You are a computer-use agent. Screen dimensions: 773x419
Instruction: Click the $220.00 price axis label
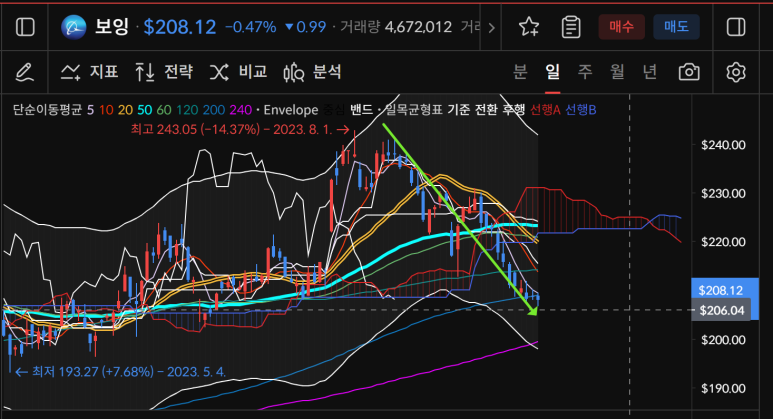[723, 242]
